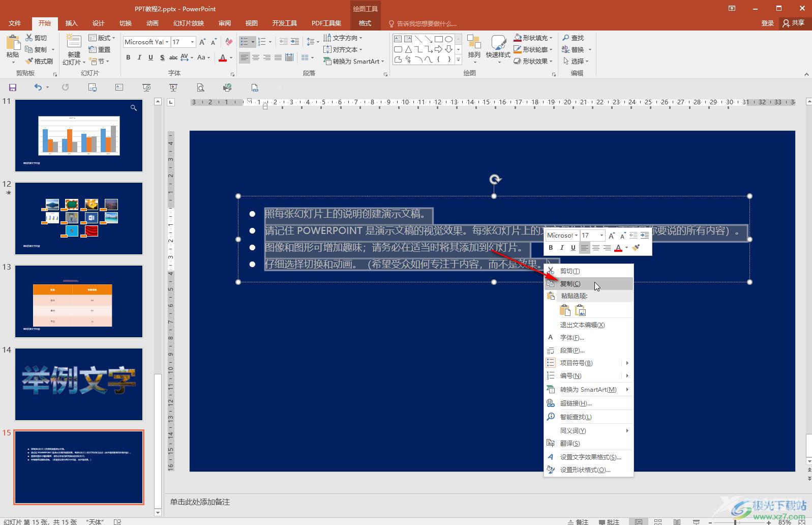The width and height of the screenshot is (812, 525).
Task: Open the Animations (动画) ribbon tab
Action: tap(153, 23)
